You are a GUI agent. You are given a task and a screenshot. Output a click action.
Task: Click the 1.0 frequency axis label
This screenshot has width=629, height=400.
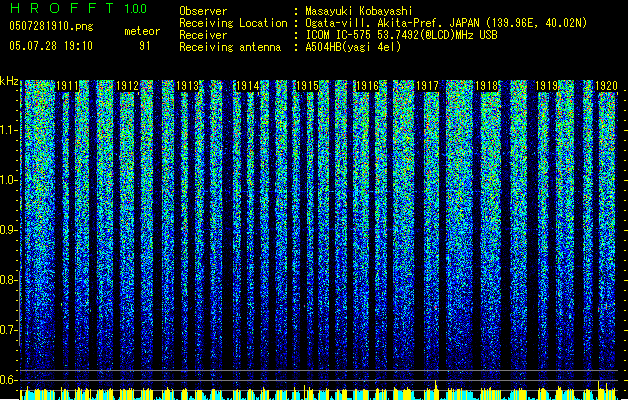[9, 180]
